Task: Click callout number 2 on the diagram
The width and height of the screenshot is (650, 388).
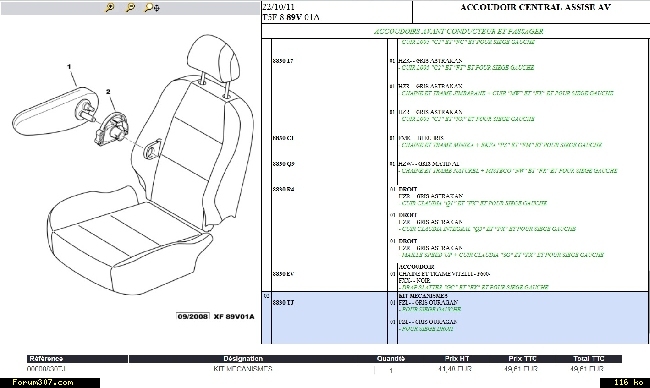Action: click(108, 92)
